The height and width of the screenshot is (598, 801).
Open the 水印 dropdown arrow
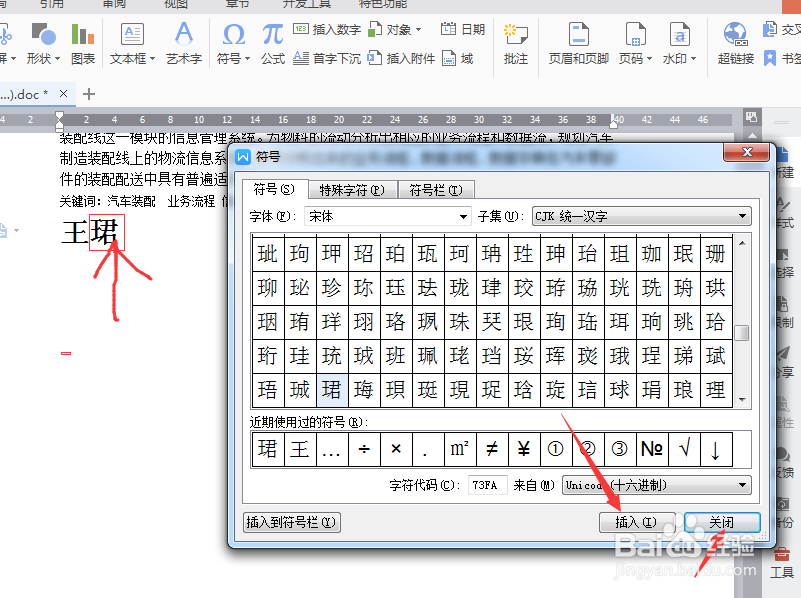(692, 58)
